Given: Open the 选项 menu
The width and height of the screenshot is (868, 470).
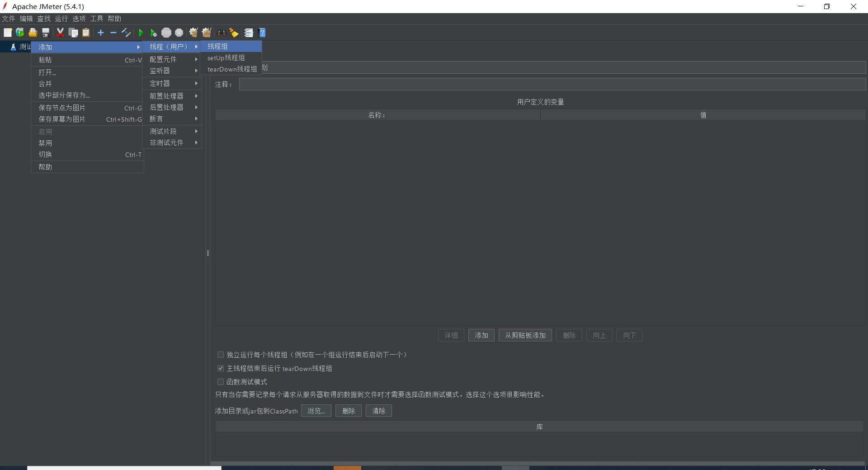Looking at the screenshot, I should pos(79,19).
